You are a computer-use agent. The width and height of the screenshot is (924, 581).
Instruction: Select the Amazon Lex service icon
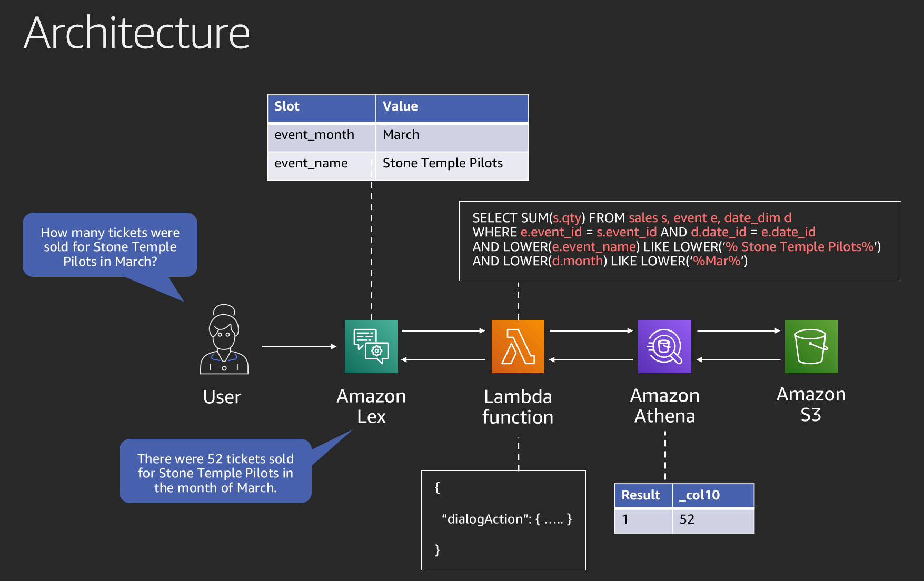371,346
